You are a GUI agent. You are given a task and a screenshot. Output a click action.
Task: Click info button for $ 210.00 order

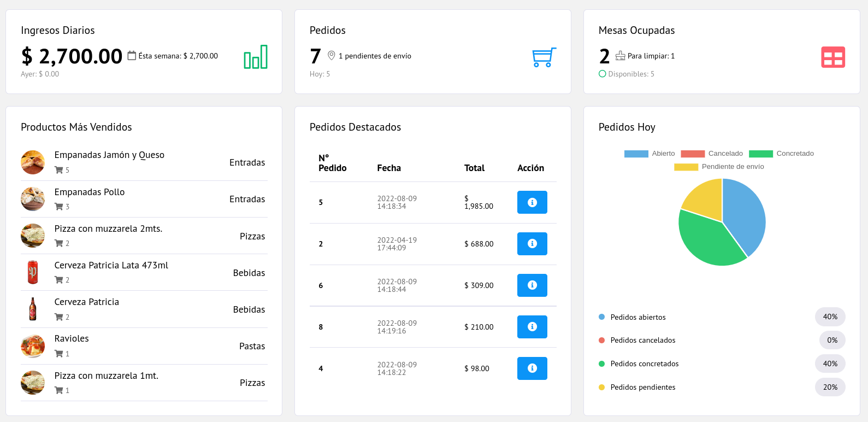[532, 327]
